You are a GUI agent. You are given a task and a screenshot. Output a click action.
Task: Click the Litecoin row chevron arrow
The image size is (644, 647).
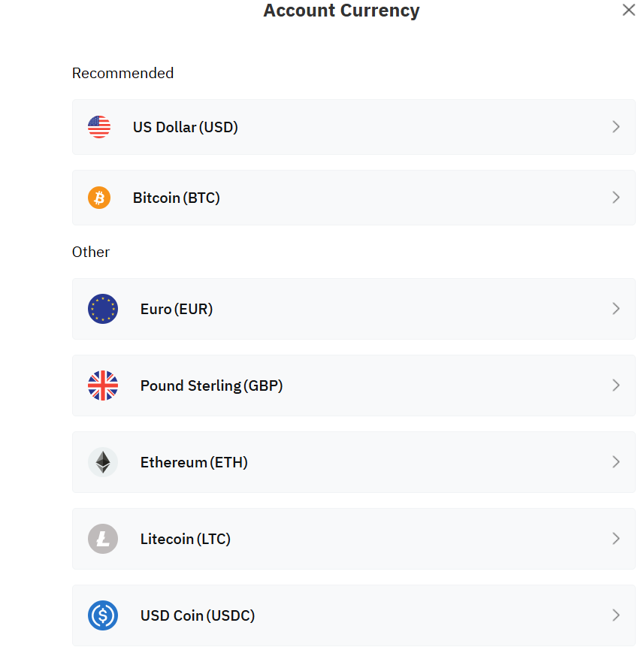click(616, 539)
